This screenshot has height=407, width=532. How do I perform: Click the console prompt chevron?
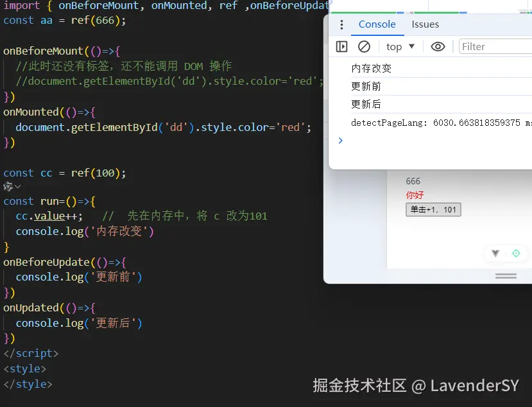point(340,140)
